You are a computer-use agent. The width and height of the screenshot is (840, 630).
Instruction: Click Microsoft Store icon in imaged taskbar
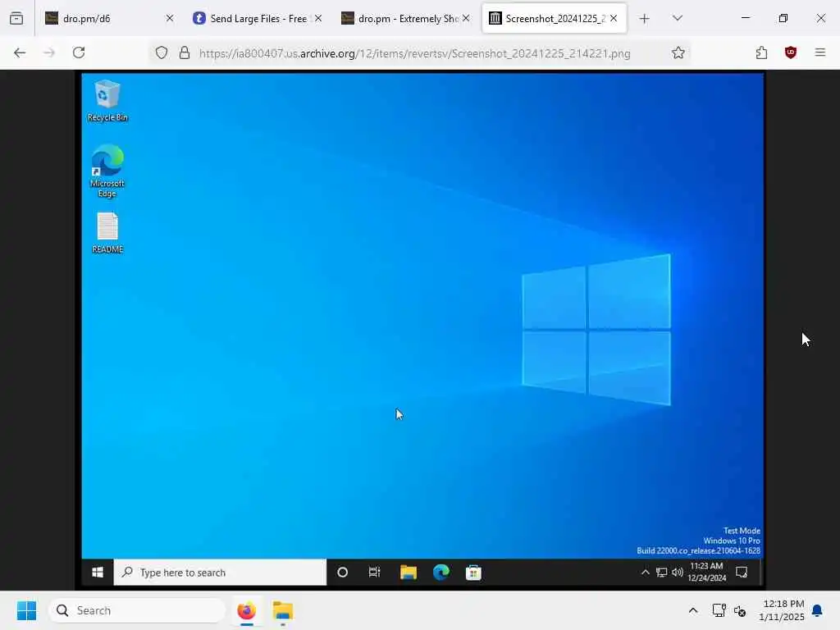(x=473, y=572)
